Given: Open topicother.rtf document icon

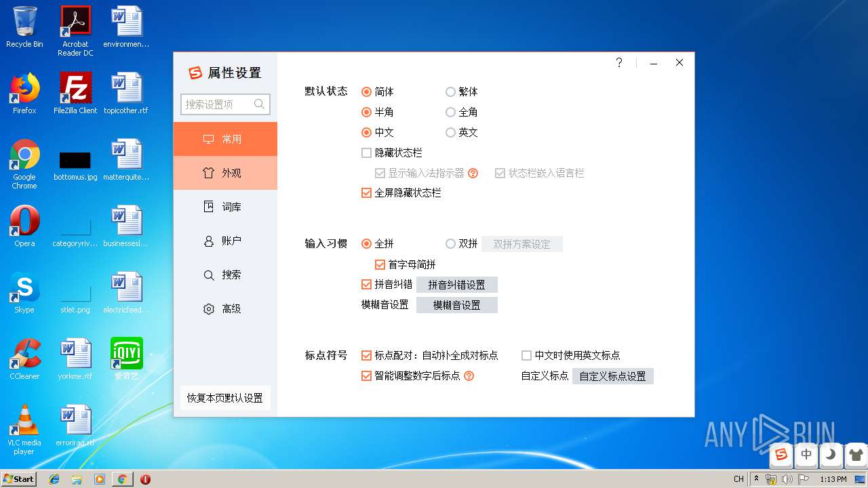Looking at the screenshot, I should pyautogui.click(x=126, y=94).
